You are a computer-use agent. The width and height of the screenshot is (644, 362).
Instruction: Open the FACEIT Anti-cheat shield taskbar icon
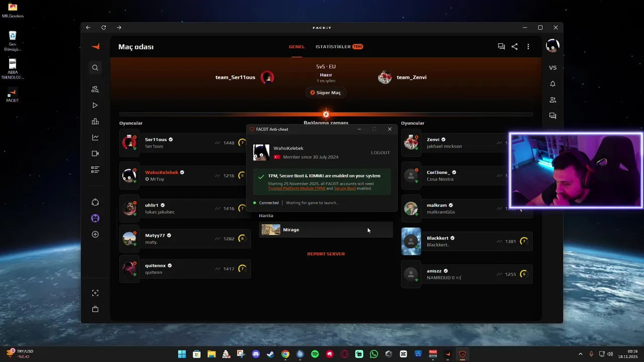(x=462, y=354)
